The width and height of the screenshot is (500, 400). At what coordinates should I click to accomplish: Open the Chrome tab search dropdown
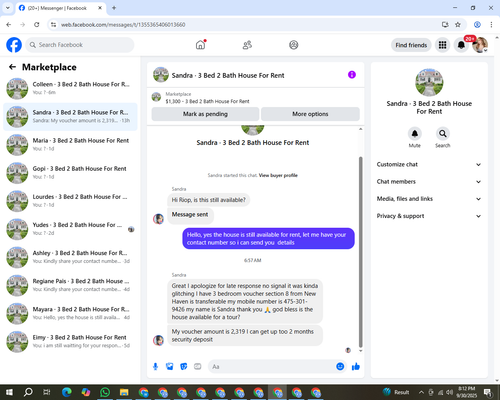pyautogui.click(x=8, y=8)
